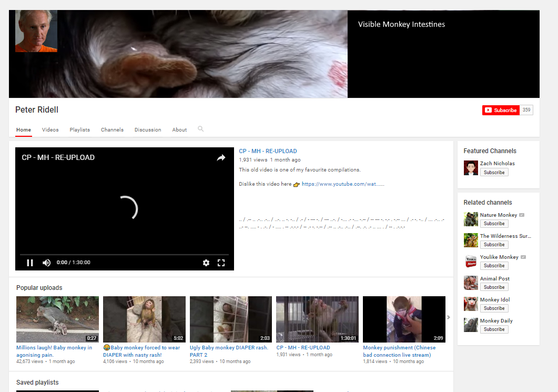The height and width of the screenshot is (392, 558).
Task: Click the share arrow on the video
Action: pos(221,158)
